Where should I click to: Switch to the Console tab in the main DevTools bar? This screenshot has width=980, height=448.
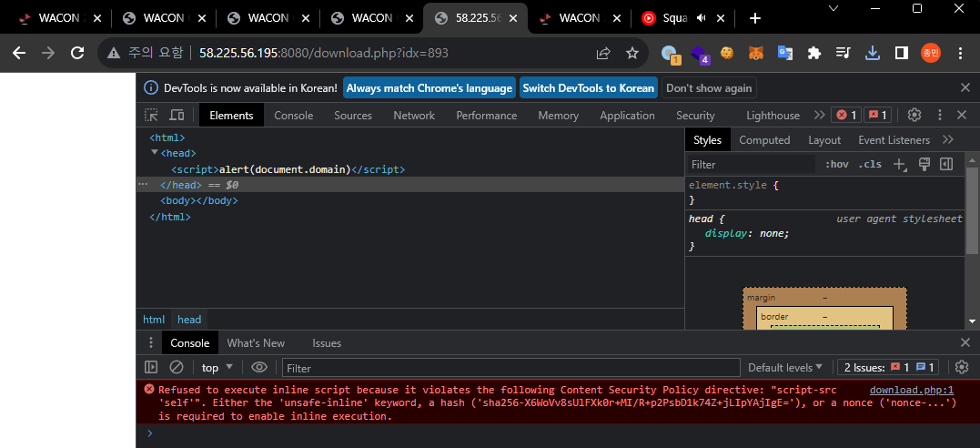(294, 115)
